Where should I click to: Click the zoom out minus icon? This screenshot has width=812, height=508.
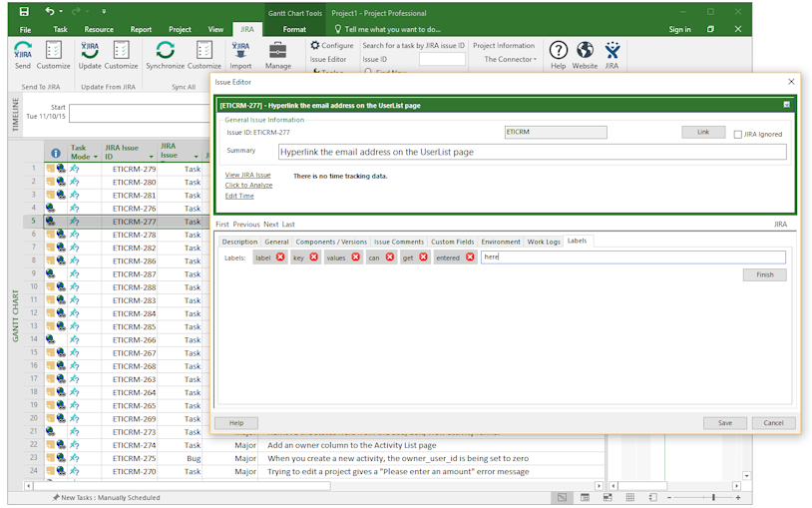(668, 498)
